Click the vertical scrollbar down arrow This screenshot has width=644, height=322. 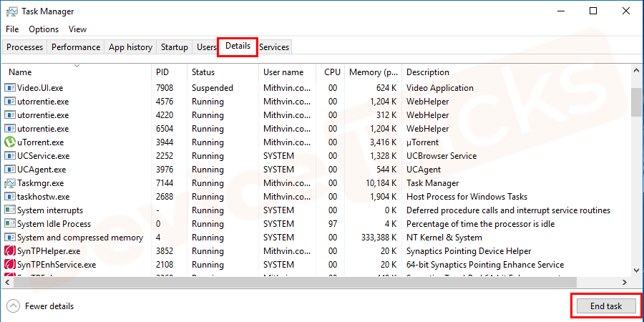click(x=635, y=270)
